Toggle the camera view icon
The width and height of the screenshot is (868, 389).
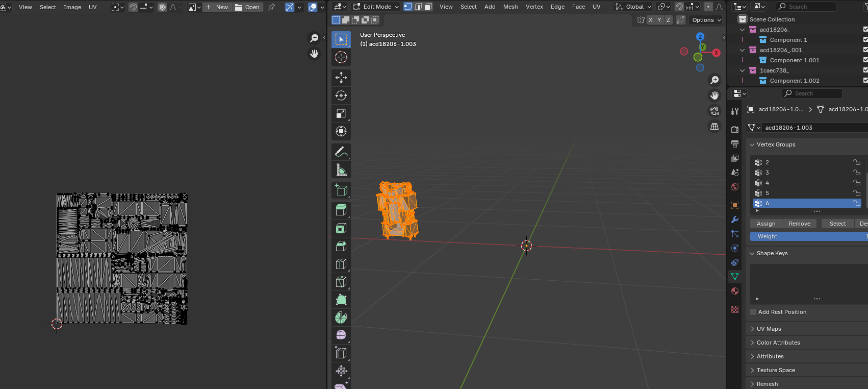714,111
